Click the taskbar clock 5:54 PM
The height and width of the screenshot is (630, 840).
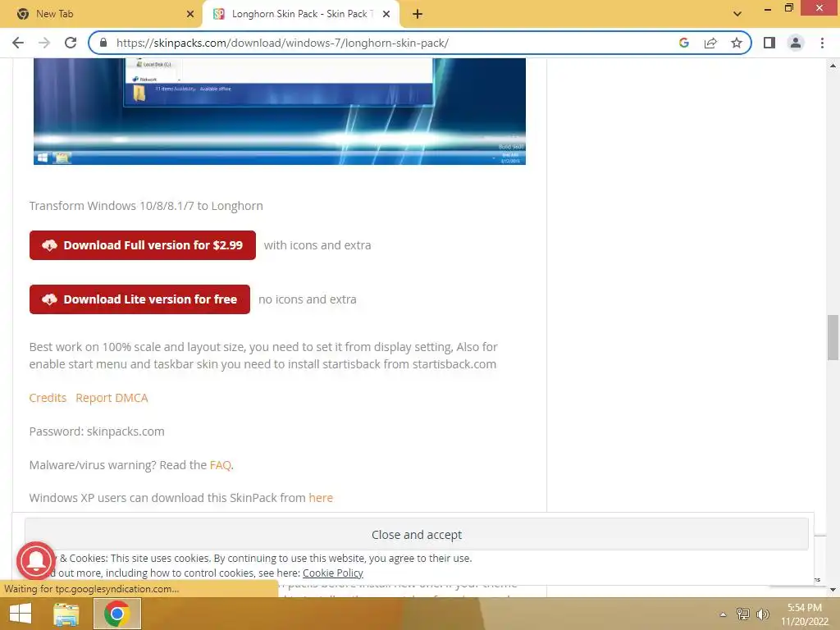pyautogui.click(x=804, y=608)
